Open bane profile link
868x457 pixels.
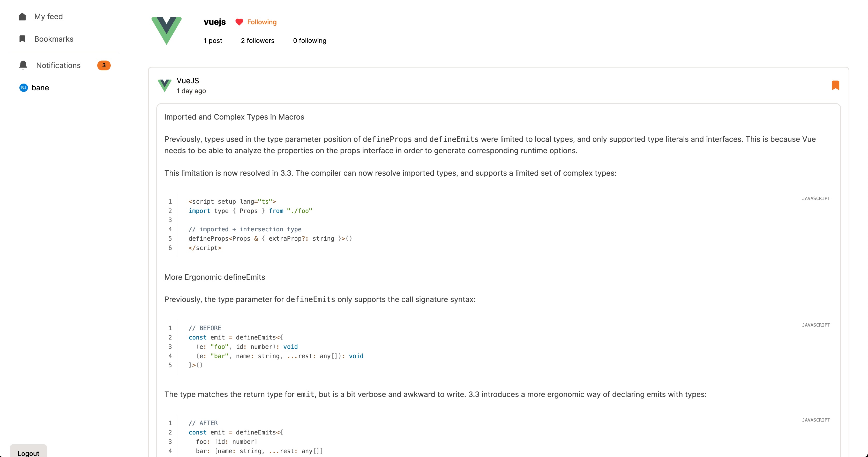pyautogui.click(x=40, y=88)
